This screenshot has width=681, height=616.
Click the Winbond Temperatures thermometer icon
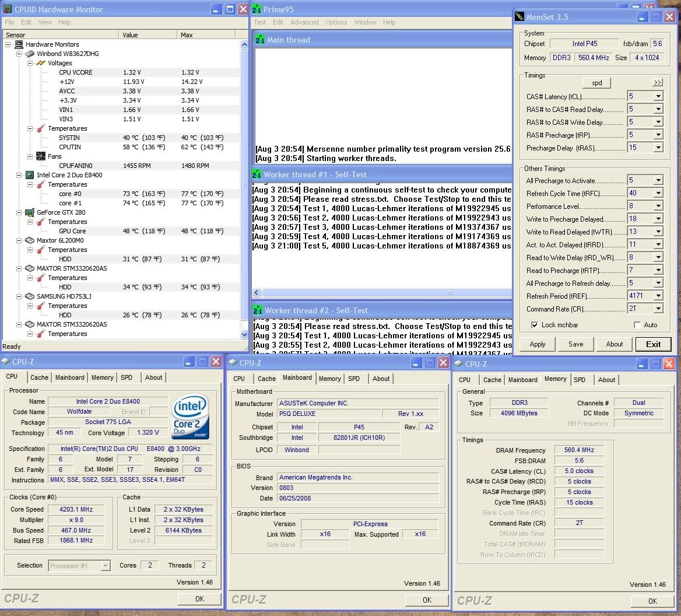point(41,128)
